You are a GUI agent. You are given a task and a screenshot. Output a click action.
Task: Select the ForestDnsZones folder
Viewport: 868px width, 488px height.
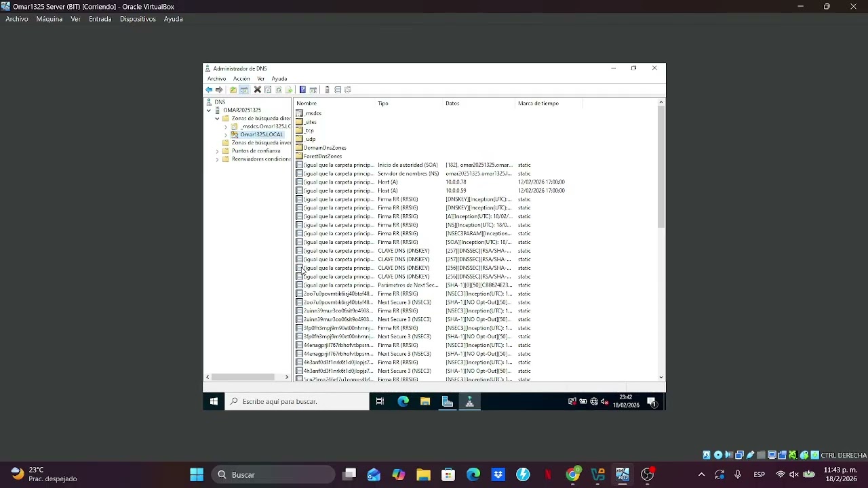[319, 156]
